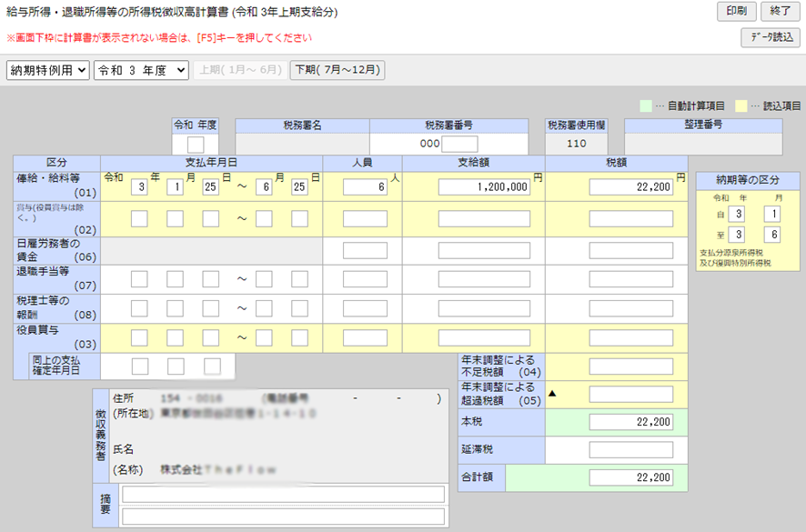
Task: Click the 令和 年度 small box
Action: pos(196,144)
